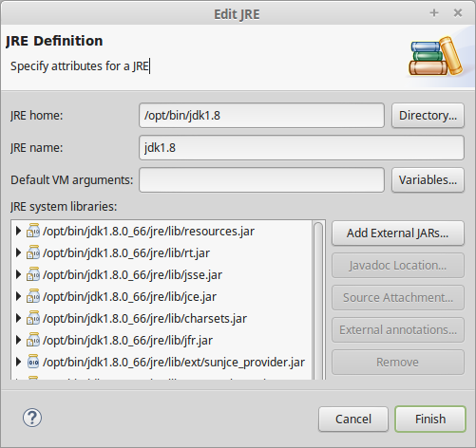Select the /opt/bin/jdk1.8.0_66/jre/lib/resources.jar row
476x448 pixels.
[x=162, y=232]
